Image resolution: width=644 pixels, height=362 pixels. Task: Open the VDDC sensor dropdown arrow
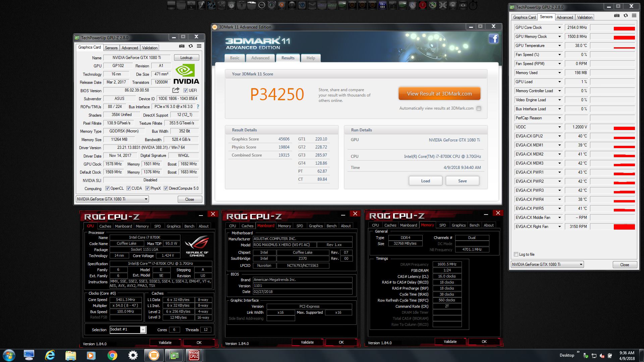coord(559,127)
